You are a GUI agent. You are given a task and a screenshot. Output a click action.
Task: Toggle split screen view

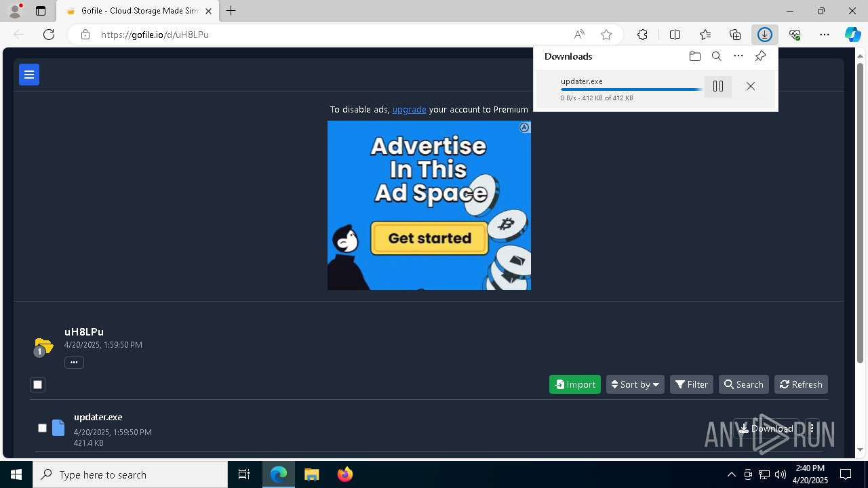675,35
